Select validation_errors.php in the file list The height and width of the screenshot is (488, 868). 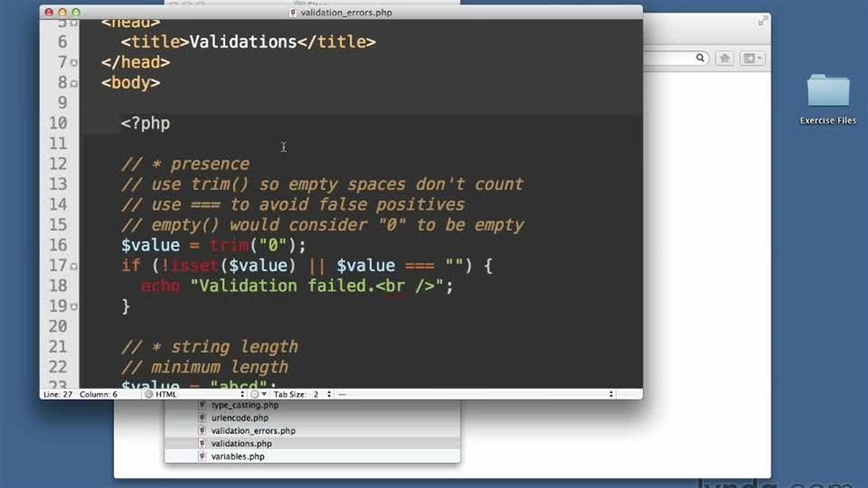pyautogui.click(x=253, y=431)
